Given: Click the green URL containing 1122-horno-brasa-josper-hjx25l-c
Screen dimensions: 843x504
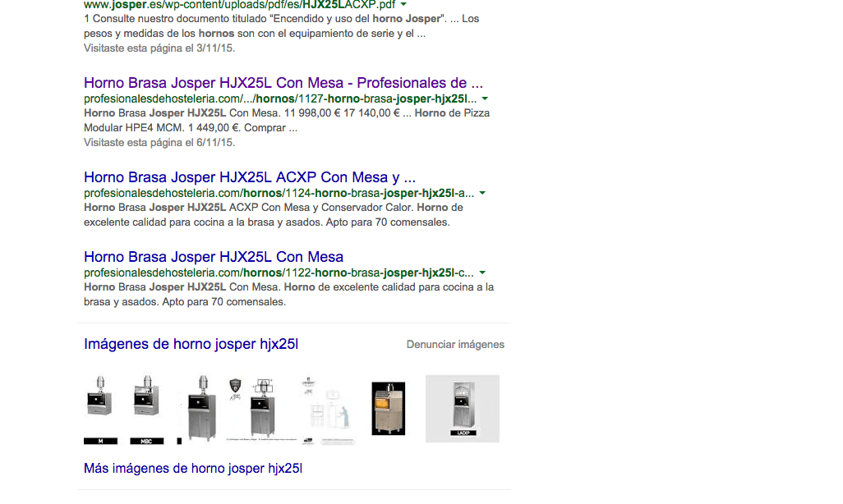Looking at the screenshot, I should [x=279, y=273].
